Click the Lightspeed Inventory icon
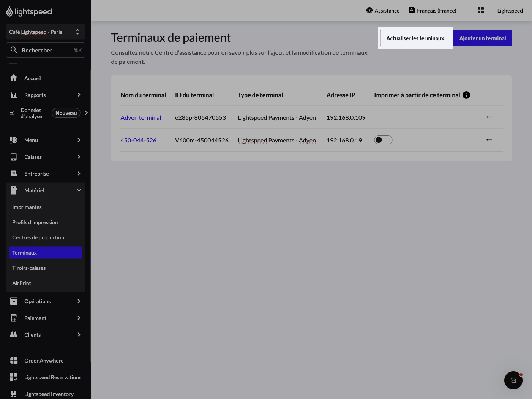The image size is (532, 399). click(x=14, y=394)
